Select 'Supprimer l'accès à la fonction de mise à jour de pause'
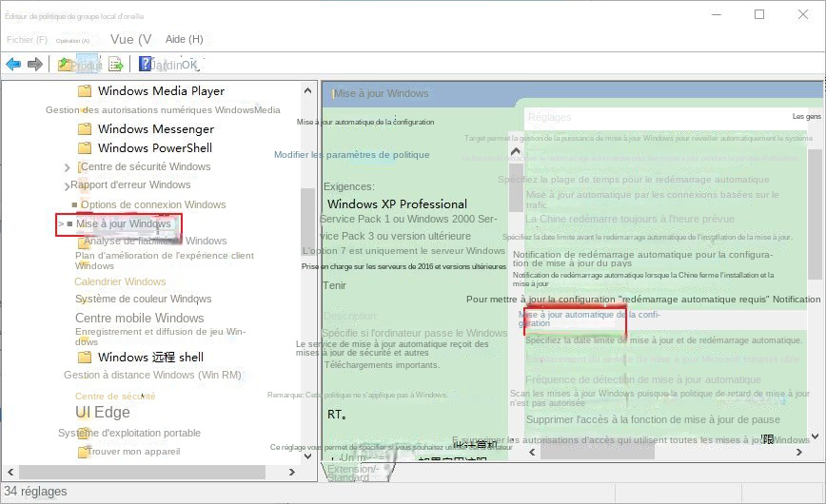This screenshot has width=826, height=504. click(653, 419)
